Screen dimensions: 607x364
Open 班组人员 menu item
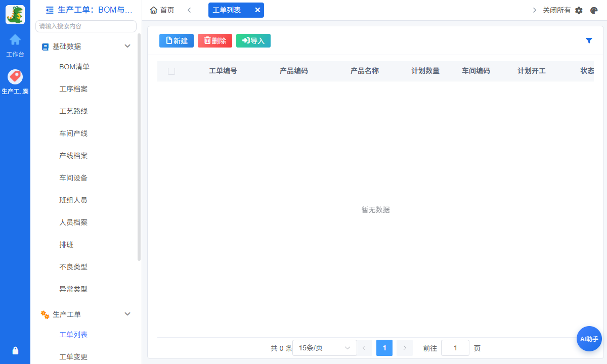73,200
